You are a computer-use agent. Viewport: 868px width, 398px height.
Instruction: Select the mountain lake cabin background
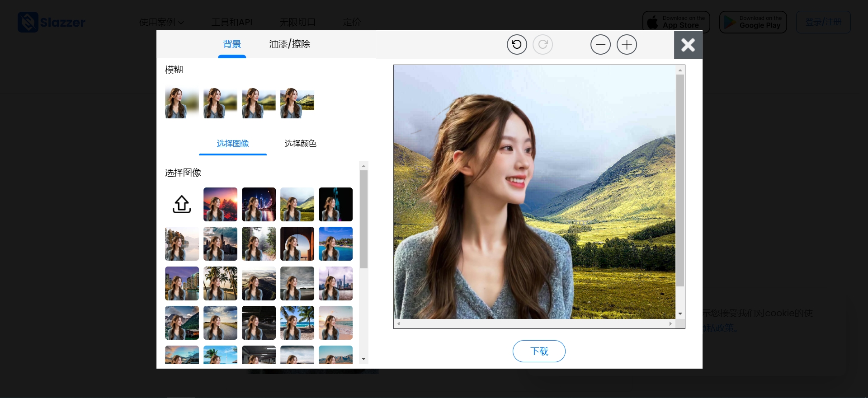[182, 323]
